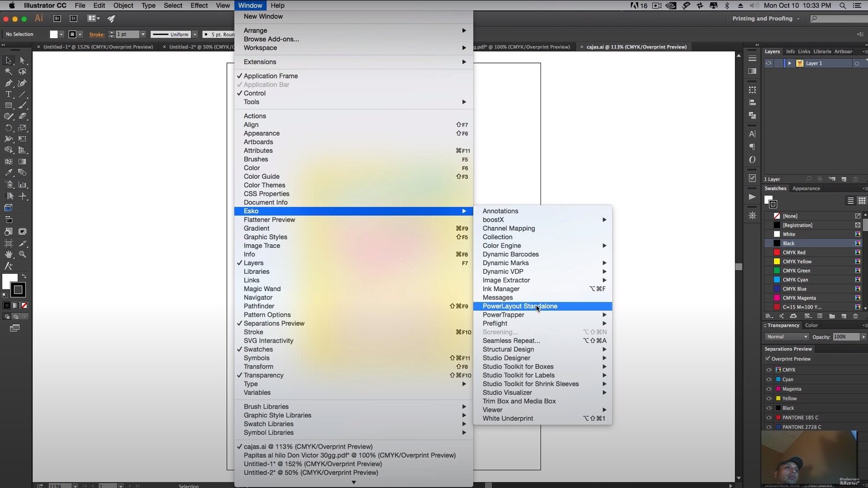Activate the Zoom tool
The image size is (868, 488).
tap(23, 254)
